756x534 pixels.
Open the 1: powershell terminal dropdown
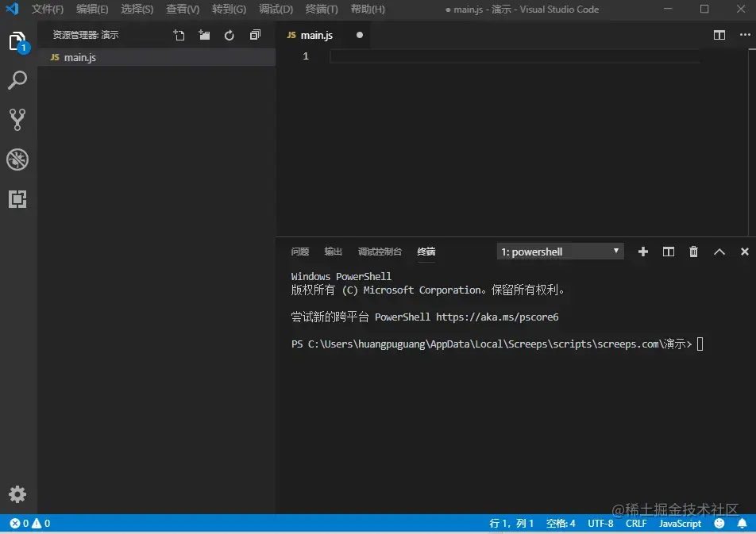561,252
